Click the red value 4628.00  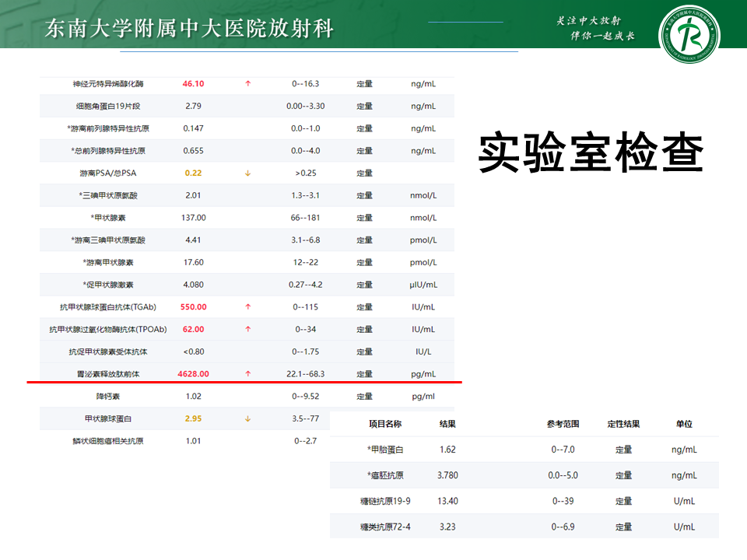(x=191, y=373)
